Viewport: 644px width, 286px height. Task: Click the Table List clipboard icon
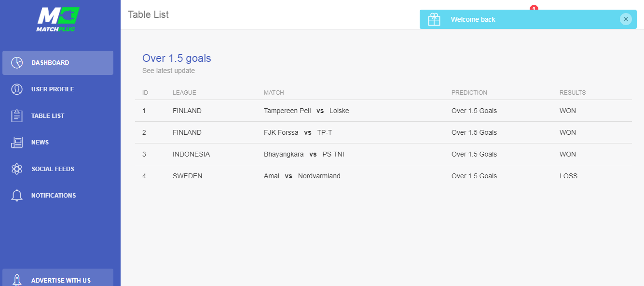pyautogui.click(x=17, y=116)
